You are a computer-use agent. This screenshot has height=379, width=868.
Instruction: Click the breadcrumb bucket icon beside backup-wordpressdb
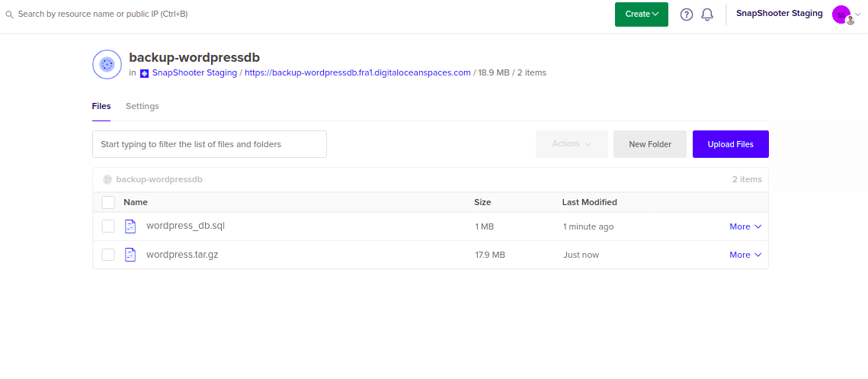point(107,179)
